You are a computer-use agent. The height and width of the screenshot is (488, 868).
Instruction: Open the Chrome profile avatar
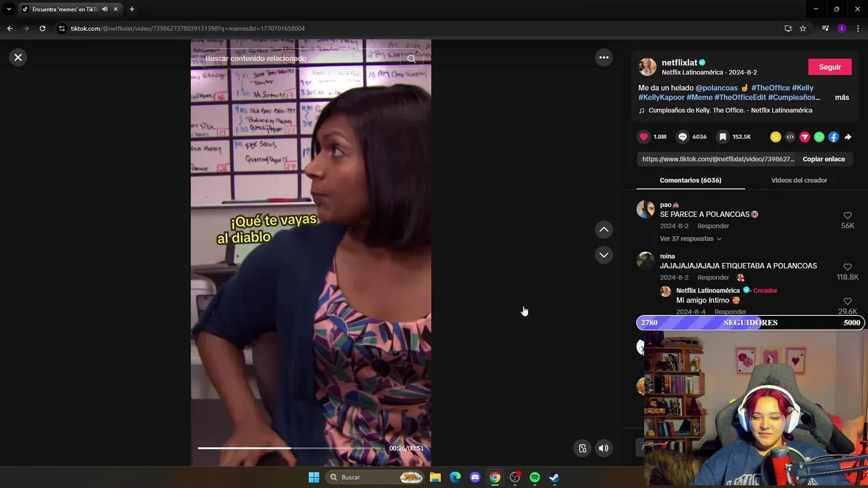point(842,28)
